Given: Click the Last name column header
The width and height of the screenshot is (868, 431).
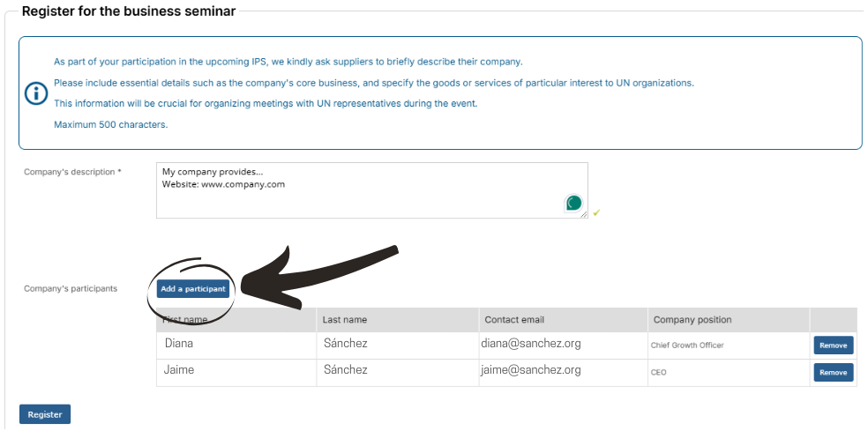Looking at the screenshot, I should pyautogui.click(x=398, y=320).
